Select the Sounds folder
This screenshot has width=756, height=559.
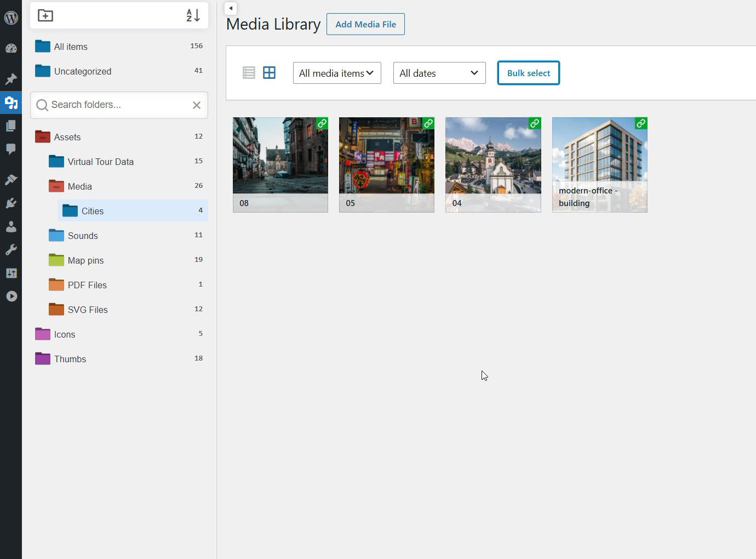pos(126,236)
